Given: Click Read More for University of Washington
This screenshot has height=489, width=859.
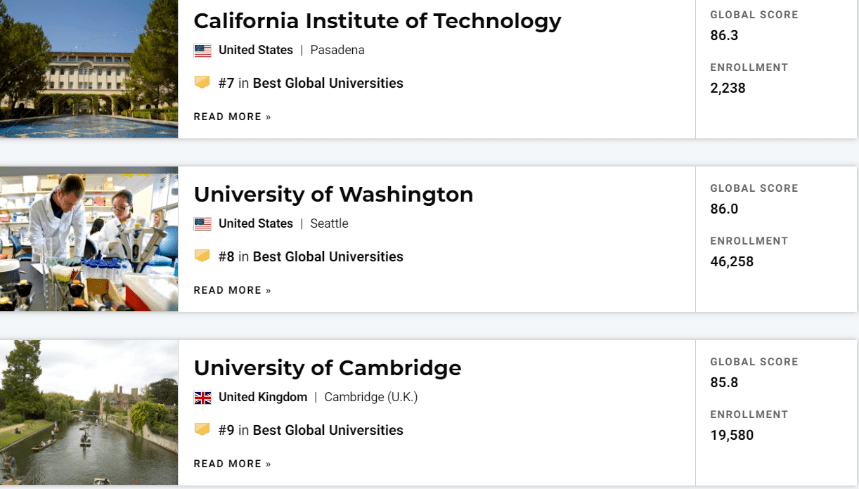Looking at the screenshot, I should pyautogui.click(x=232, y=290).
